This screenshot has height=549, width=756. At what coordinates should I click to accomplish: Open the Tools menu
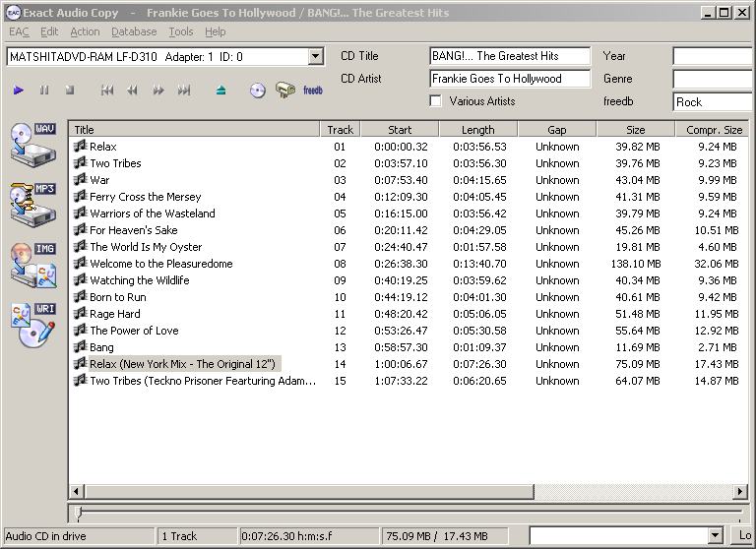181,31
